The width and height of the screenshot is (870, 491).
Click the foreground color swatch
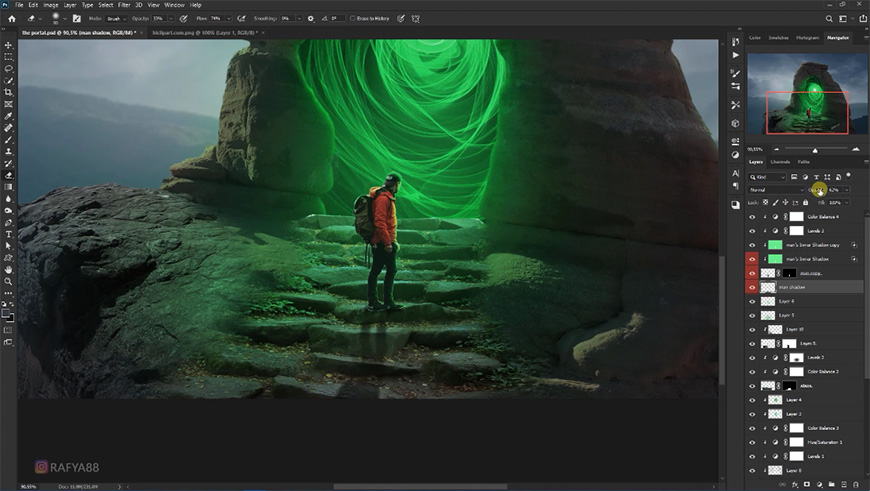pyautogui.click(x=6, y=314)
